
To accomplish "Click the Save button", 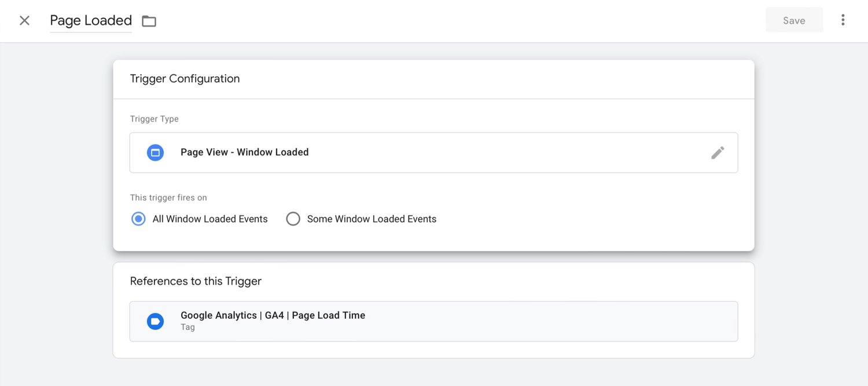I will pyautogui.click(x=793, y=20).
